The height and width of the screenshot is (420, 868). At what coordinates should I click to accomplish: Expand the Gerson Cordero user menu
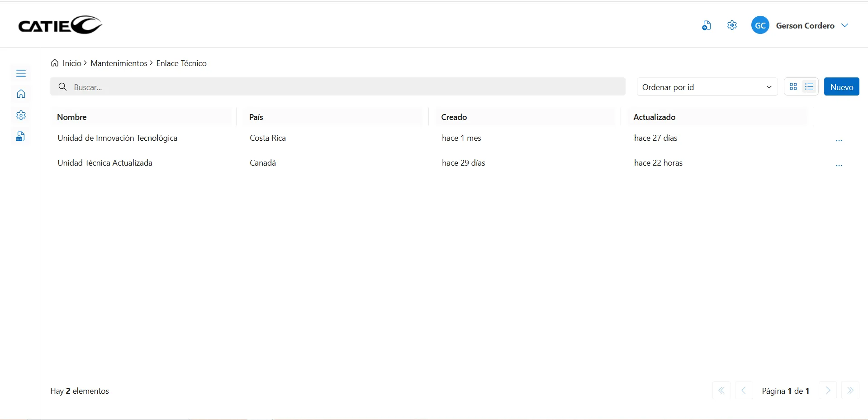tap(844, 26)
